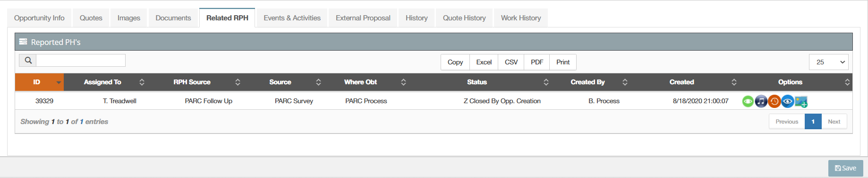868x178 pixels.
Task: Click inside the table search field
Action: coord(81,61)
